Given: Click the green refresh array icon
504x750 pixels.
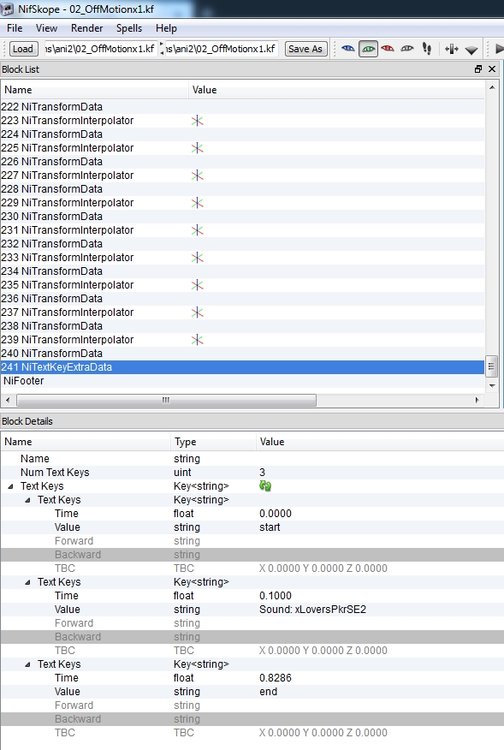Looking at the screenshot, I should 265,486.
